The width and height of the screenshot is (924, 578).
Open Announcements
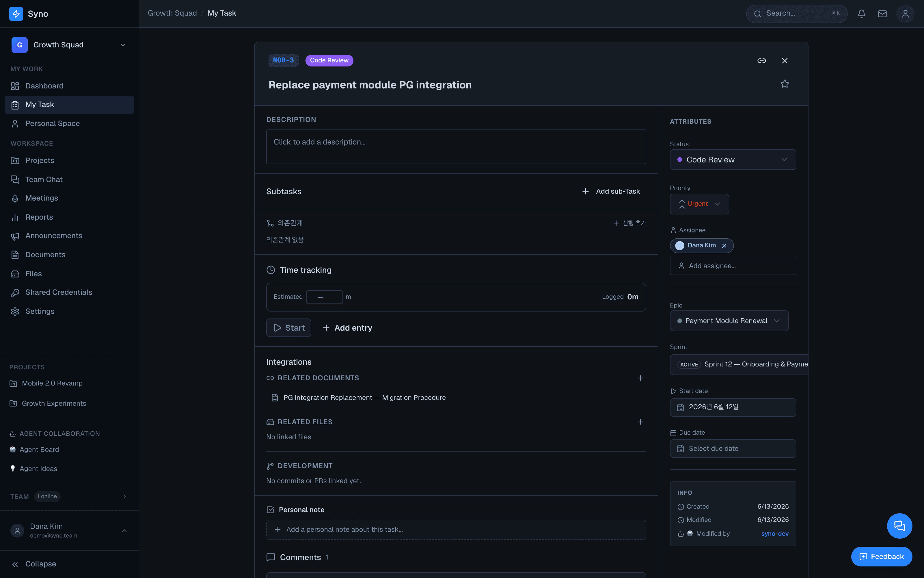click(69, 236)
